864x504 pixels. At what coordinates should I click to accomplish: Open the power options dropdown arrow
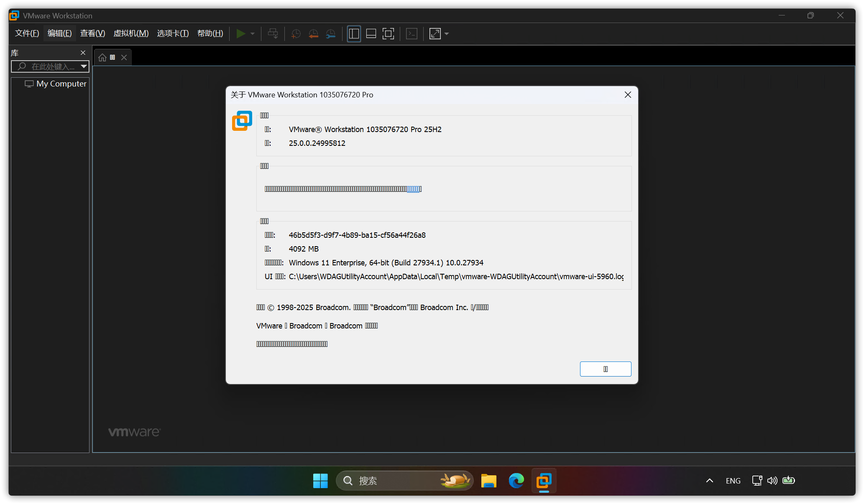coord(253,33)
